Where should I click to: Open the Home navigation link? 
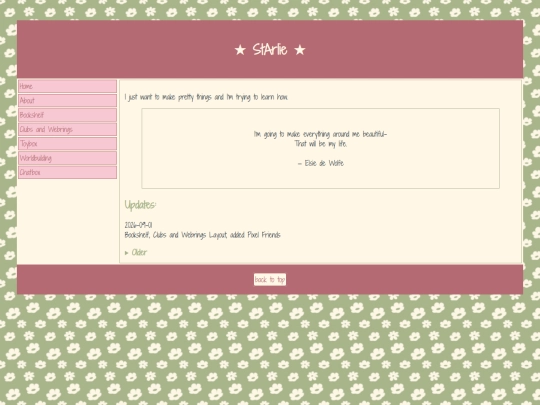pos(68,86)
